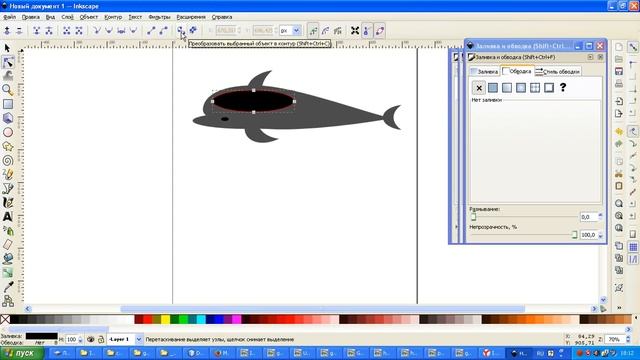Select the Star and polygon tool
Viewport: 640px width, 360px height.
(x=7, y=146)
